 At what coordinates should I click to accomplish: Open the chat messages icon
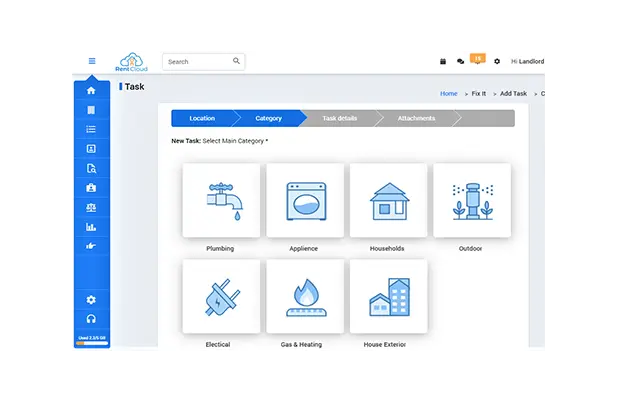460,62
